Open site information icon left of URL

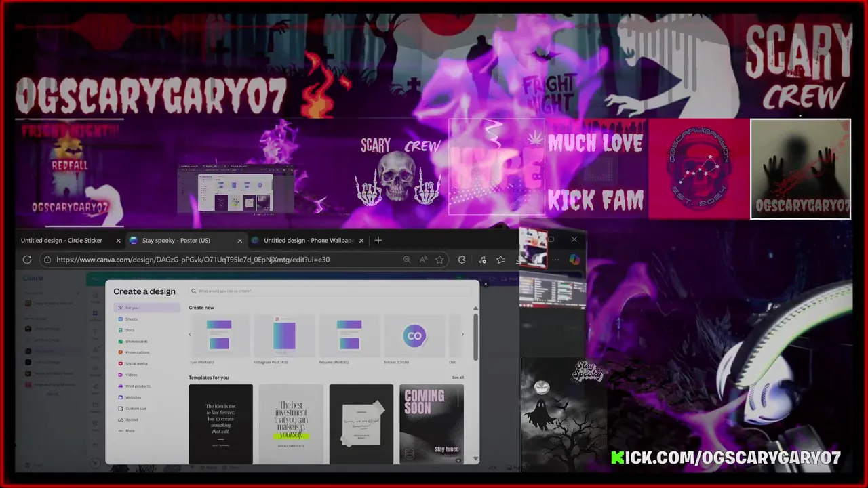pos(46,260)
